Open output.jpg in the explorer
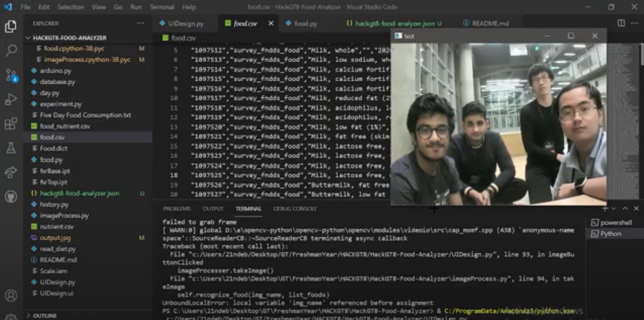644x320 pixels. (55, 238)
